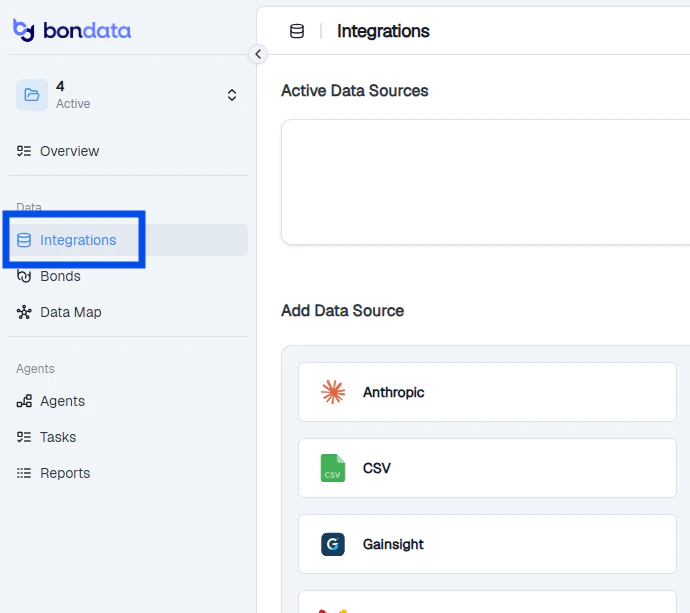Click the Overview checklist icon
The height and width of the screenshot is (613, 690).
(x=24, y=151)
